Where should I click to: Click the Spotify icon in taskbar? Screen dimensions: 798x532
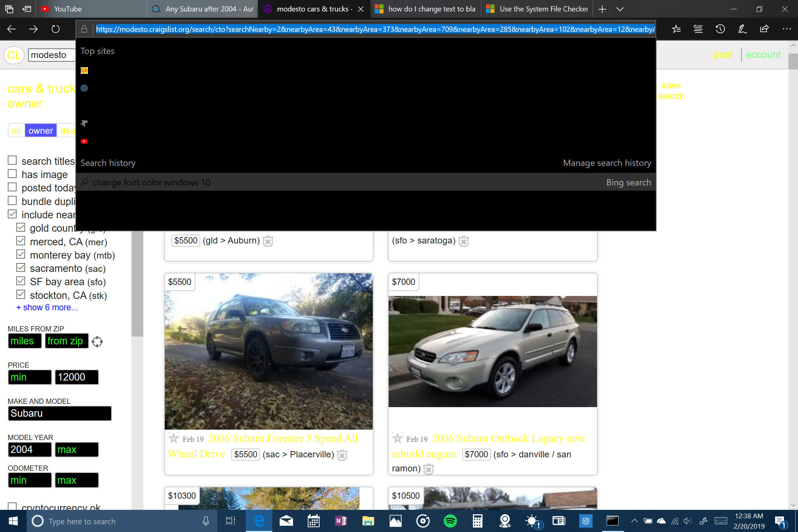pos(450,521)
